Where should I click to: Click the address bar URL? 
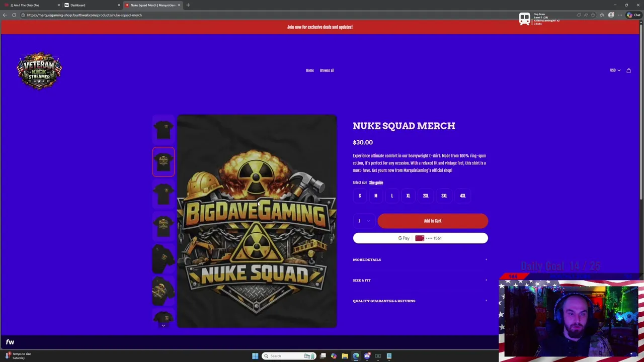(x=85, y=15)
